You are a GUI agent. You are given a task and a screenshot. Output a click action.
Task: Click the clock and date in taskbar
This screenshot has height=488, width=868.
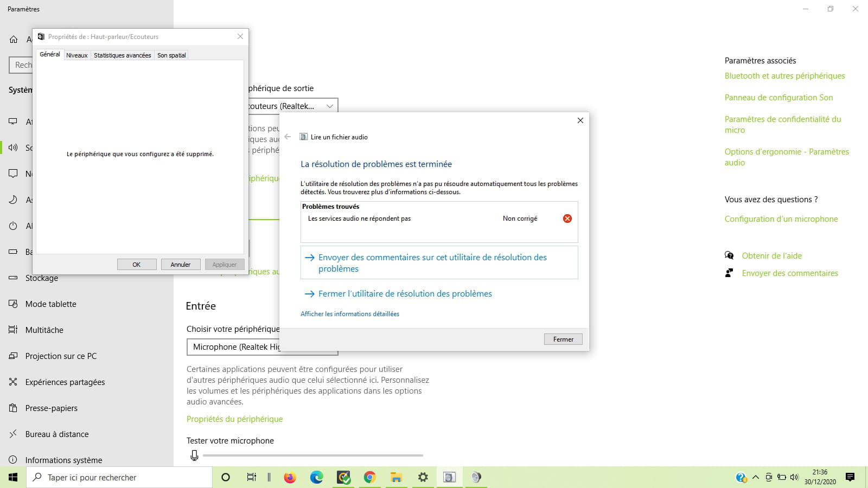(x=820, y=477)
